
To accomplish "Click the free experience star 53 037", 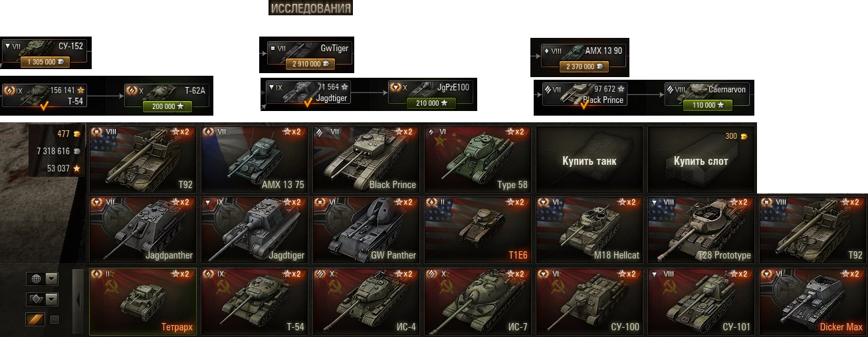I will point(77,168).
